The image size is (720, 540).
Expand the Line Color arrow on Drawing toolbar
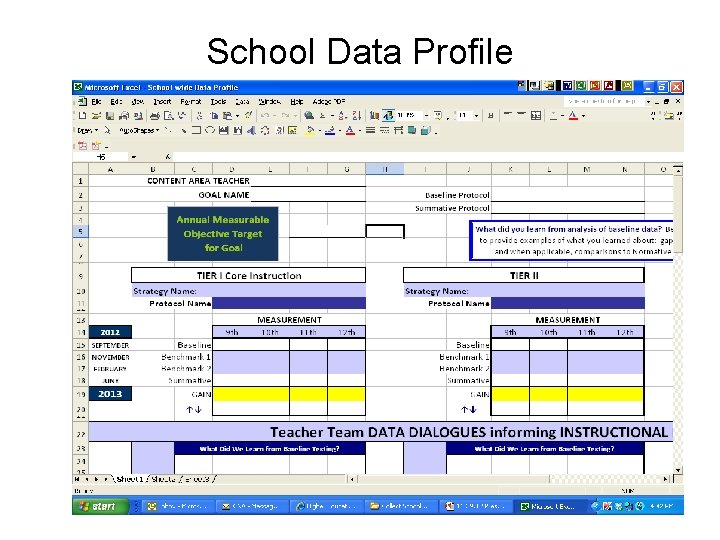point(340,131)
